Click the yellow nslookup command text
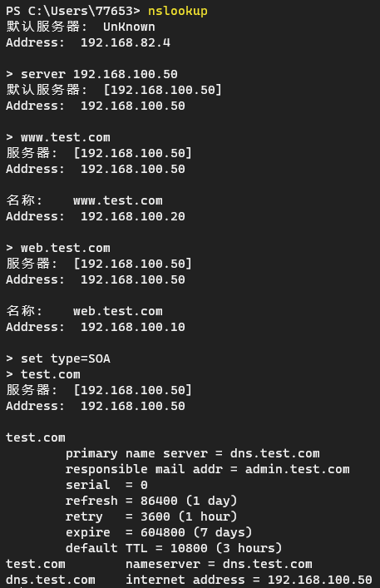Screen dimensions: 380x588 tap(178, 12)
